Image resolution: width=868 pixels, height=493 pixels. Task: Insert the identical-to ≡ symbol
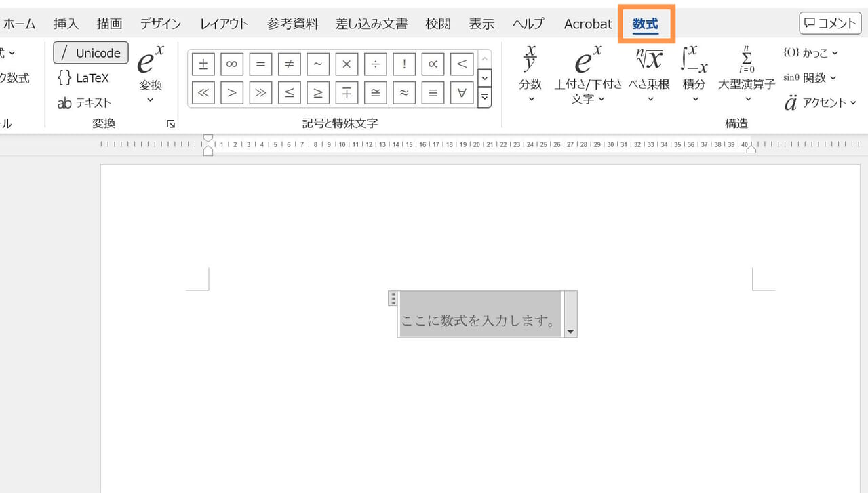(x=433, y=93)
